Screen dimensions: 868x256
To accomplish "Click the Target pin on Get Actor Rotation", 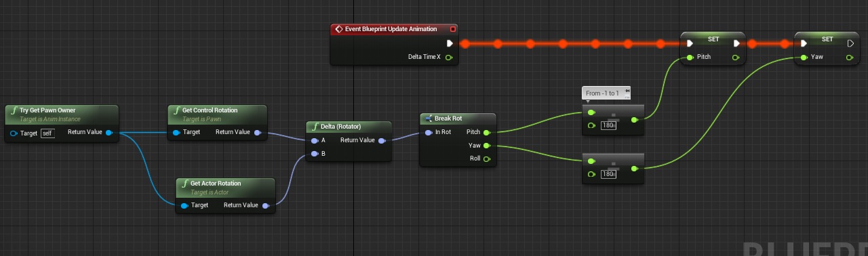I will 184,205.
